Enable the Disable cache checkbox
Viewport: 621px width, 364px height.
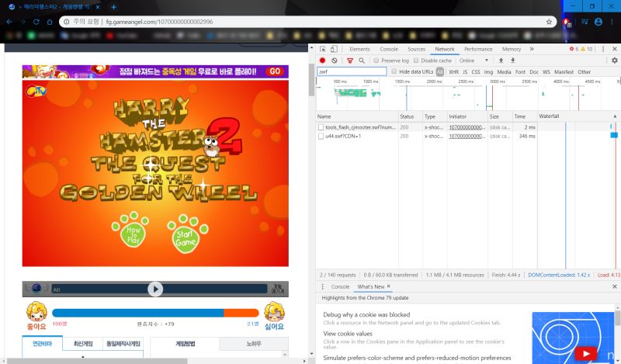[416, 61]
